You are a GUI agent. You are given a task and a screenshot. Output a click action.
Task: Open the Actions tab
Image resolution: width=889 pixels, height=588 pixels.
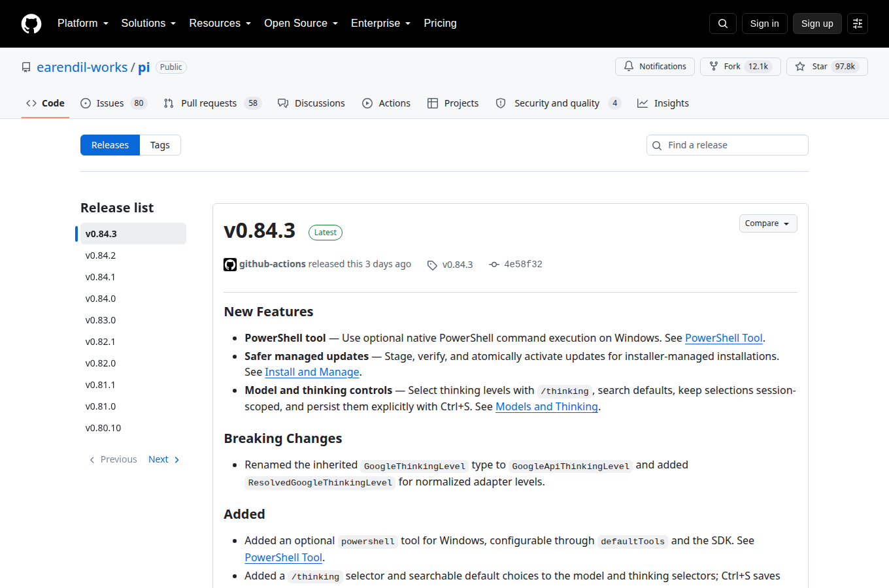pos(386,103)
